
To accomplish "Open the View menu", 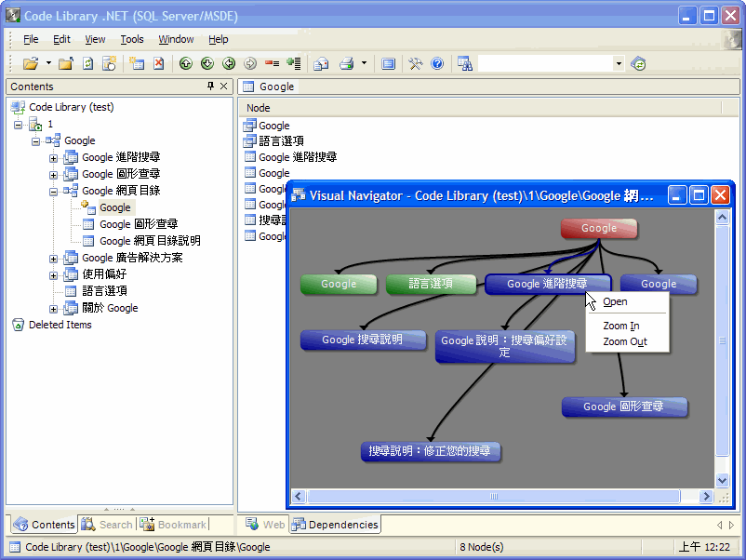I will click(95, 39).
